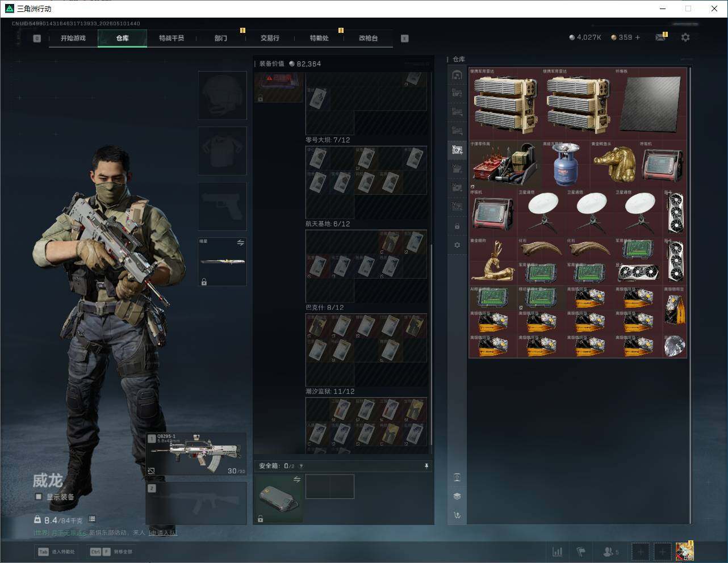Click the flag icon in bottom bar

(581, 552)
